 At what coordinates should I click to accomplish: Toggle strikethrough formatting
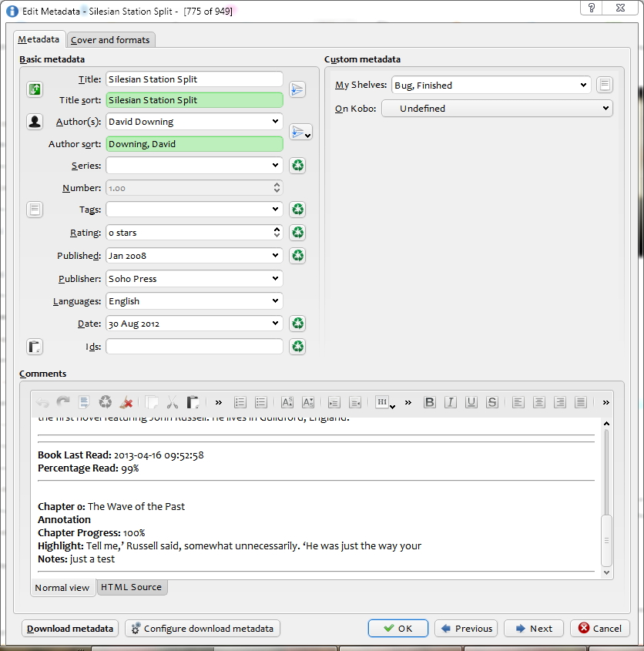click(x=492, y=402)
